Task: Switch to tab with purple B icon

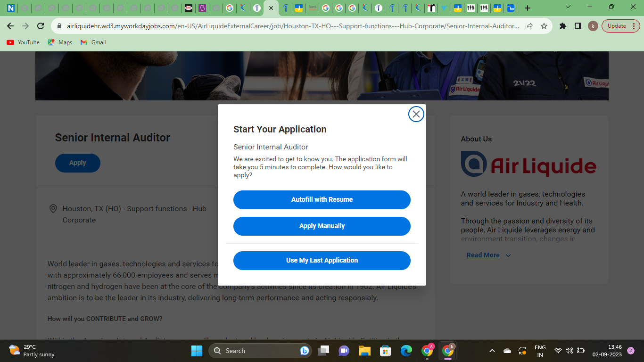Action: click(x=202, y=8)
